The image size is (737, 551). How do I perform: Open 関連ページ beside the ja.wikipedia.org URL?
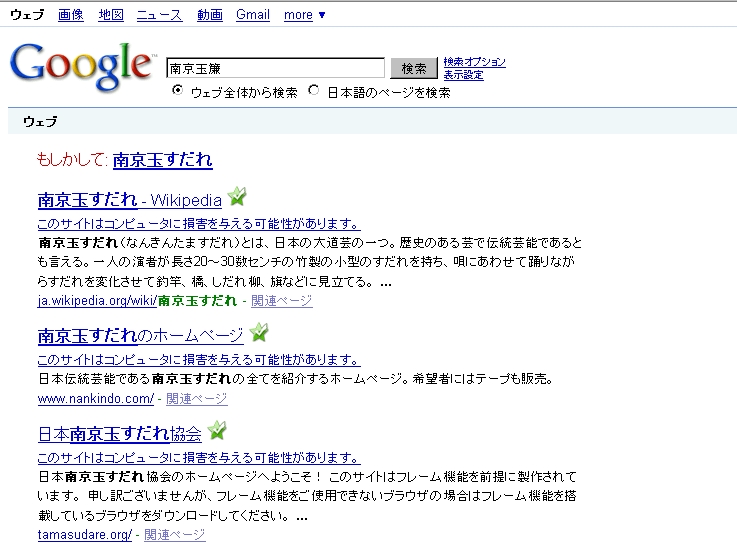tap(282, 301)
